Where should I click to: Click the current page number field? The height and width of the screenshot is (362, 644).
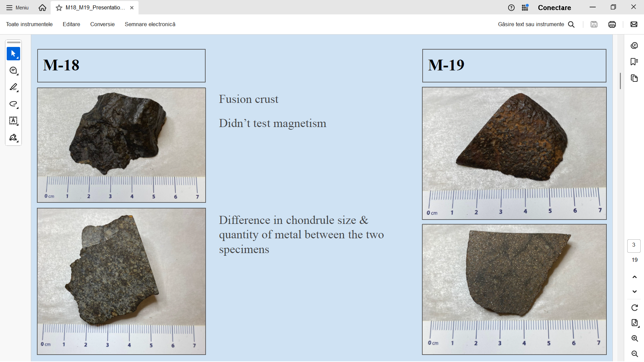[x=634, y=245]
